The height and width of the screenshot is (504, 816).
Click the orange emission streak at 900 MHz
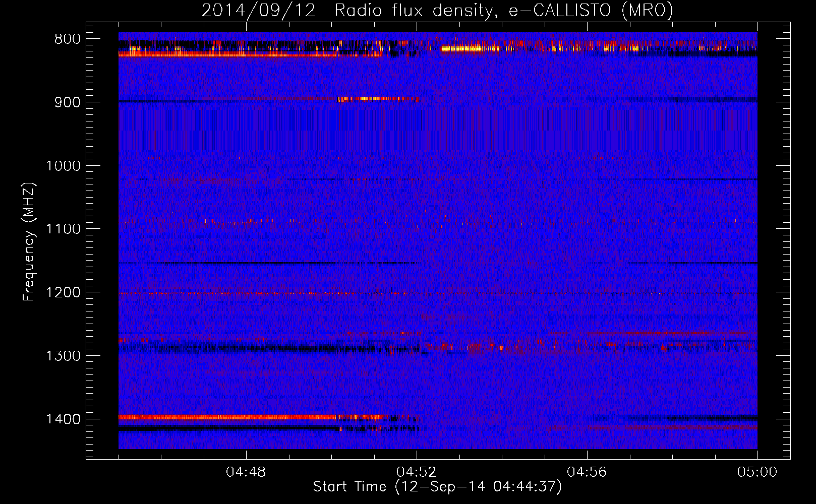tap(378, 99)
